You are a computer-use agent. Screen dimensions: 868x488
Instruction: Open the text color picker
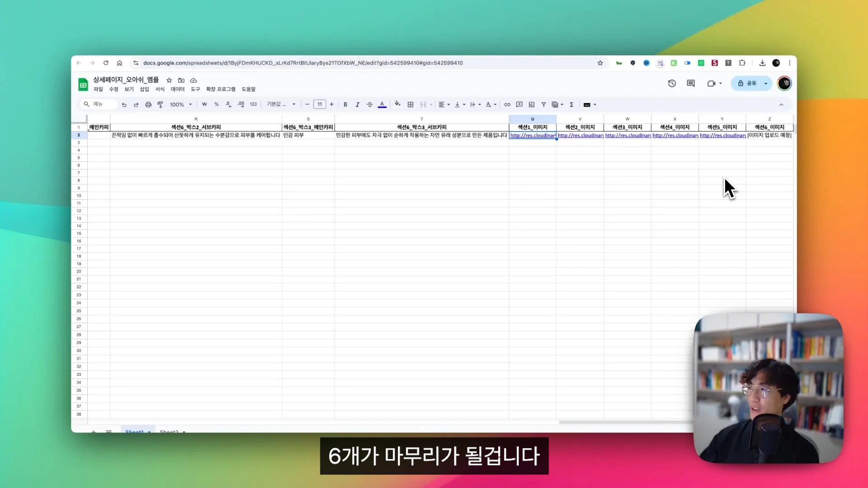coord(382,104)
